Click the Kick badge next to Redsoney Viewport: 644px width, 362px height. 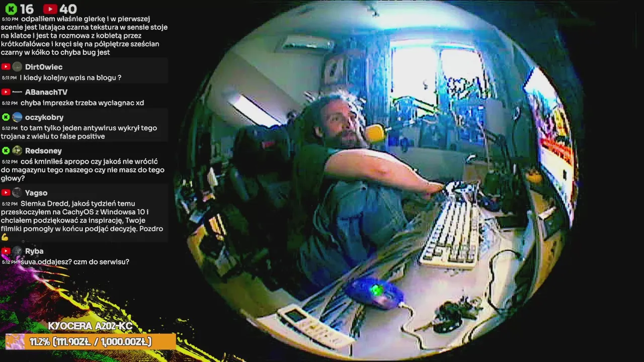click(6, 150)
